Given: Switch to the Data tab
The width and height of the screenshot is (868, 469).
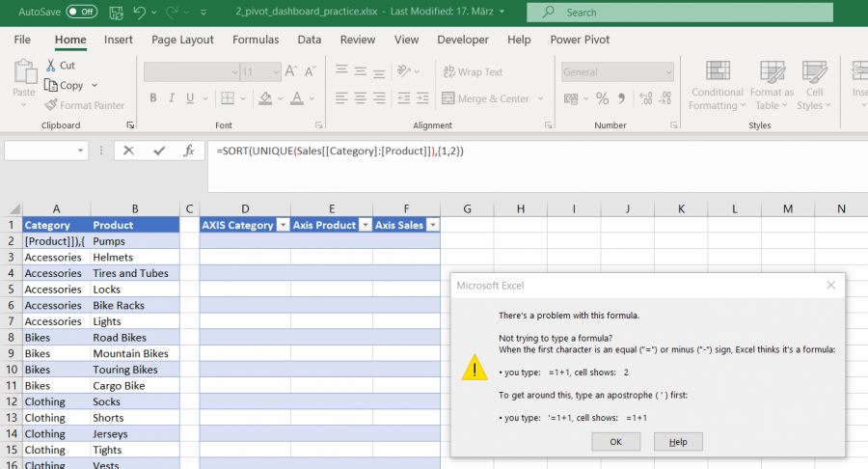Looking at the screenshot, I should 310,40.
